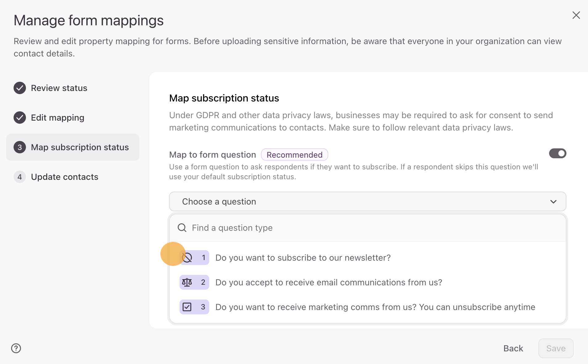Viewport: 588px width, 364px height.
Task: Click the Review status checkmark icon
Action: pyautogui.click(x=20, y=88)
